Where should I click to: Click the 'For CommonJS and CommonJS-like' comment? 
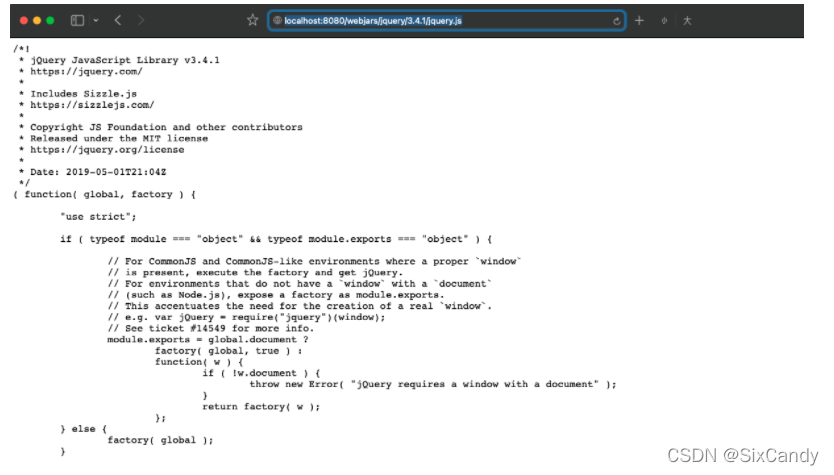(x=314, y=261)
